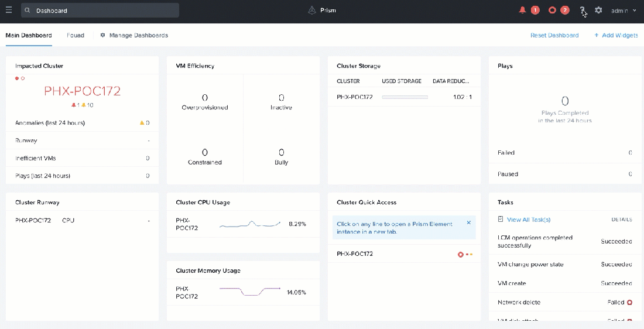Click data reduction ratio 1.02 : 1
Image resolution: width=644 pixels, height=329 pixels.
[462, 97]
